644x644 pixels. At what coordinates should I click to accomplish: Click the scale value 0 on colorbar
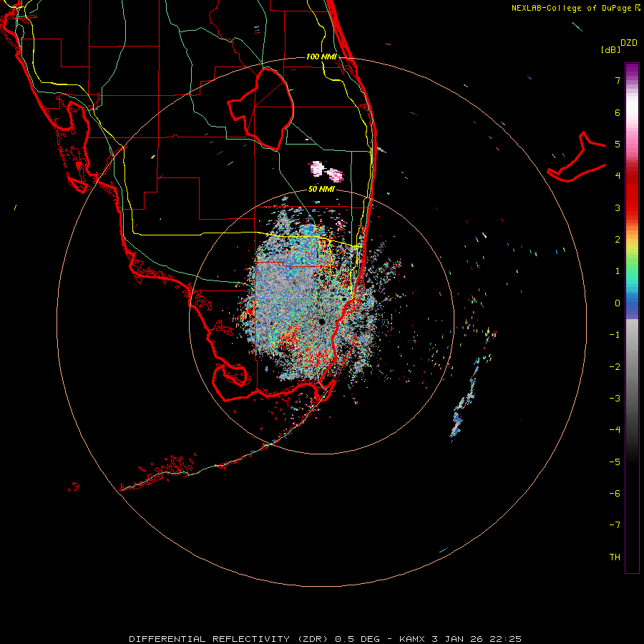(x=618, y=303)
